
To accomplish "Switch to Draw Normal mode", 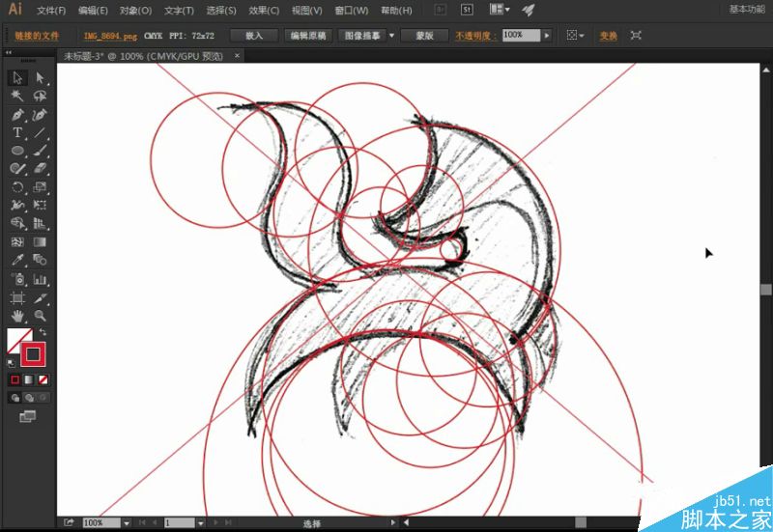I will (14, 398).
